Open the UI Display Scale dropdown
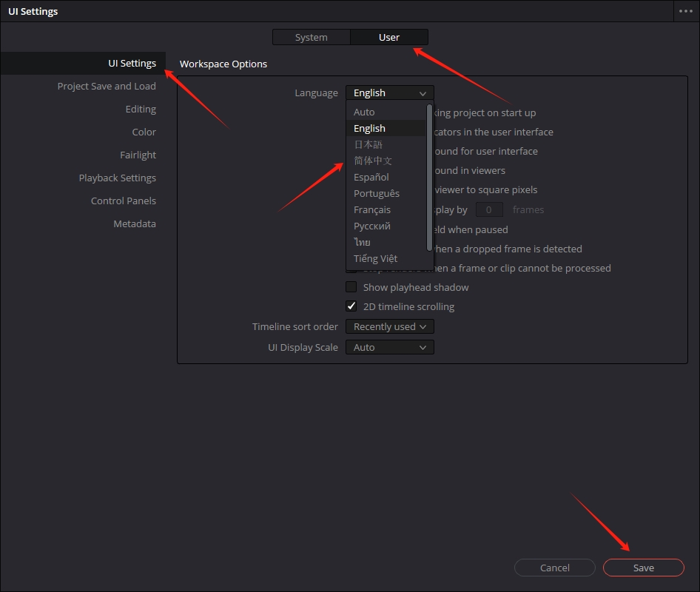 [389, 347]
